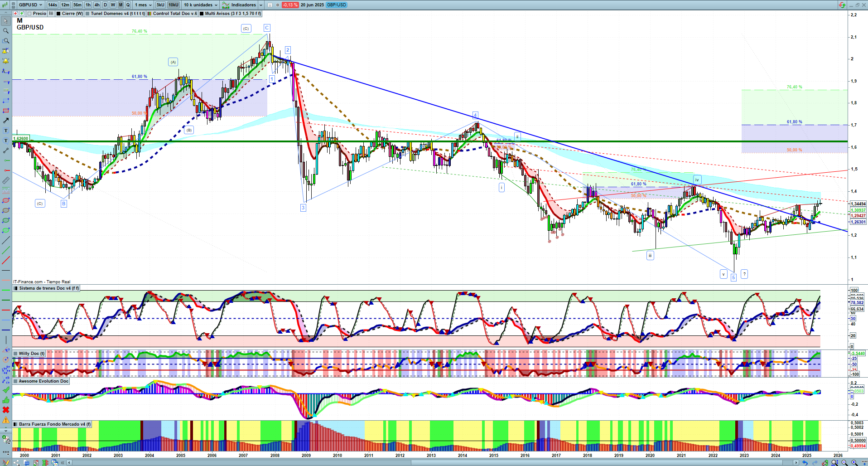Open the 10 k unidades dropdown

(x=200, y=5)
